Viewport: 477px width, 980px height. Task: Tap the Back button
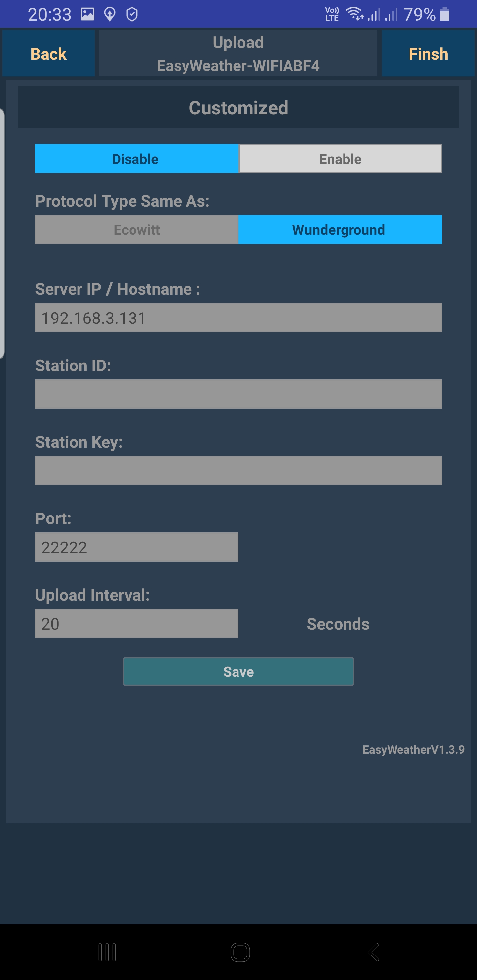point(48,54)
